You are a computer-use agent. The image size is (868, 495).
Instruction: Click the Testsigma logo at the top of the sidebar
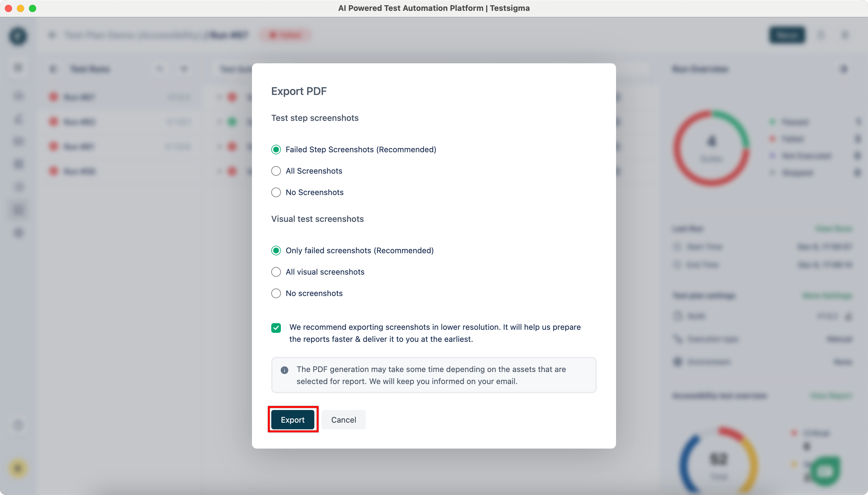[18, 36]
